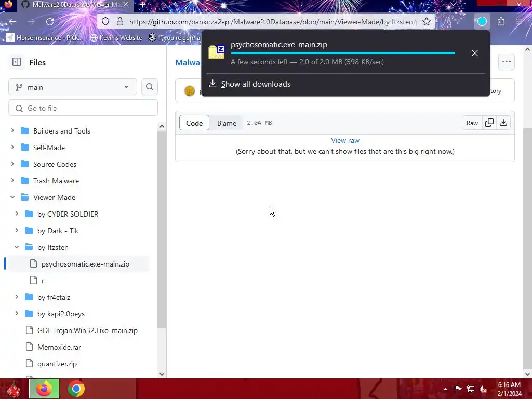Click the taskbar clock showing 6:16 AM
Image resolution: width=532 pixels, height=399 pixels.
pyautogui.click(x=509, y=389)
